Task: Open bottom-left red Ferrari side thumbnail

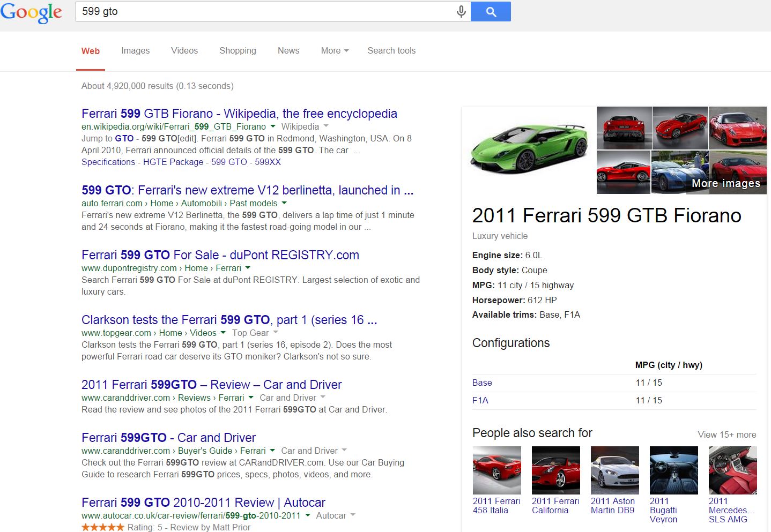Action: [623, 173]
